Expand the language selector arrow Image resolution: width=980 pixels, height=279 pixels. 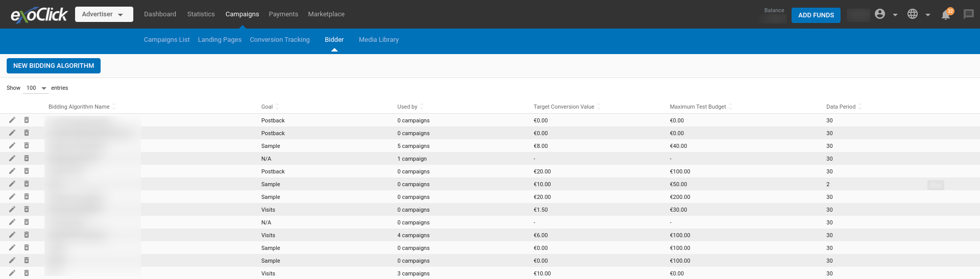click(x=928, y=15)
